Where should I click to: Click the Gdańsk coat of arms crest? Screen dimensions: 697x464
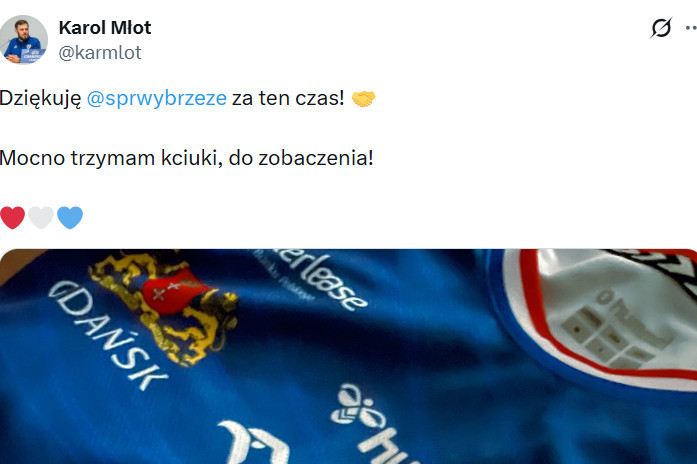164,304
